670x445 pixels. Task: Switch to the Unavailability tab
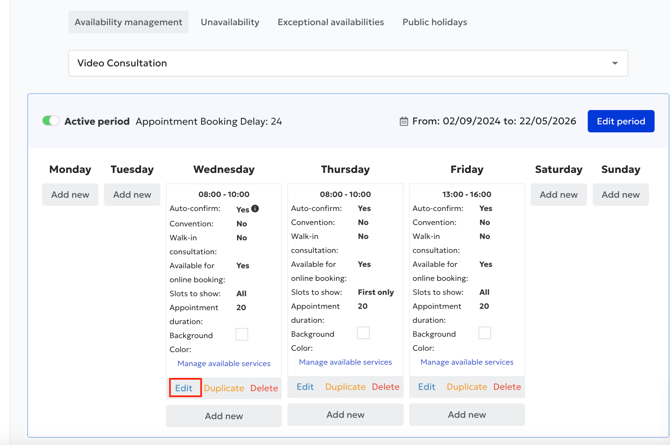pos(229,22)
